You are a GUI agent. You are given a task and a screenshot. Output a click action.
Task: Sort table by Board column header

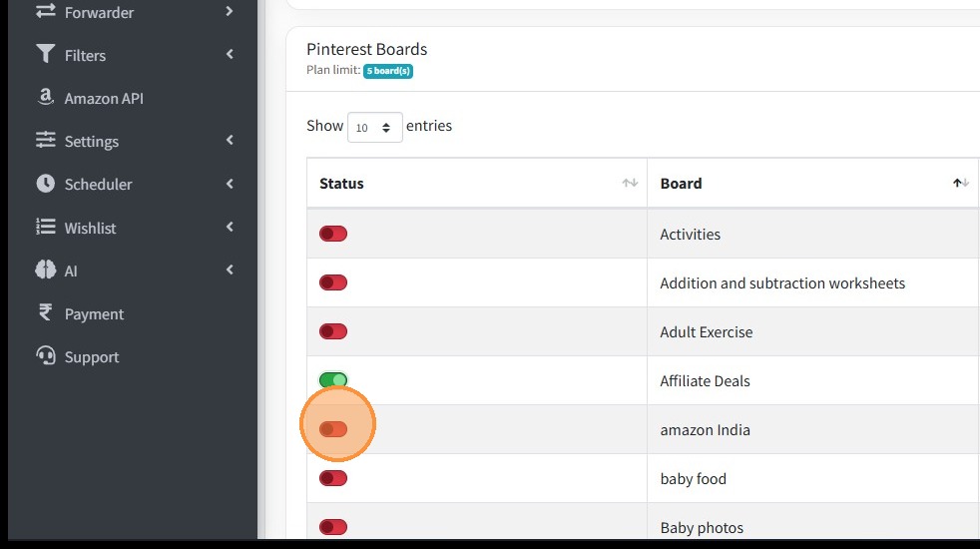point(681,184)
